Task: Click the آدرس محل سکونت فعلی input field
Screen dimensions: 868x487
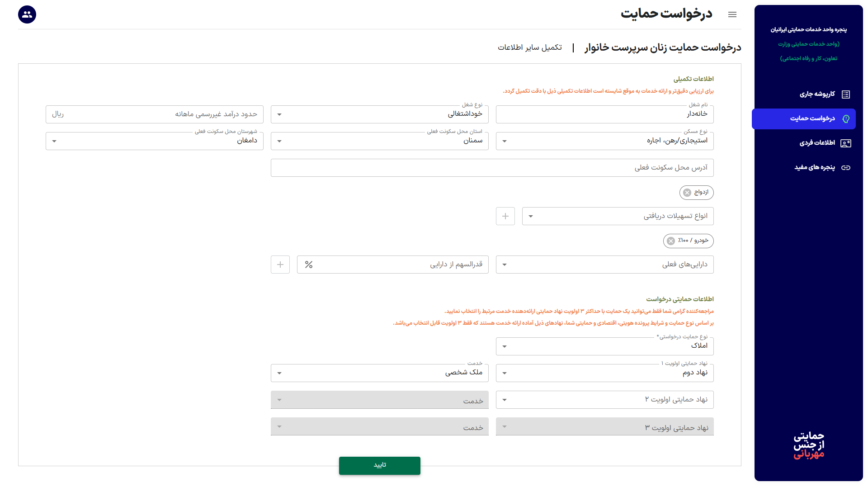Action: 492,168
